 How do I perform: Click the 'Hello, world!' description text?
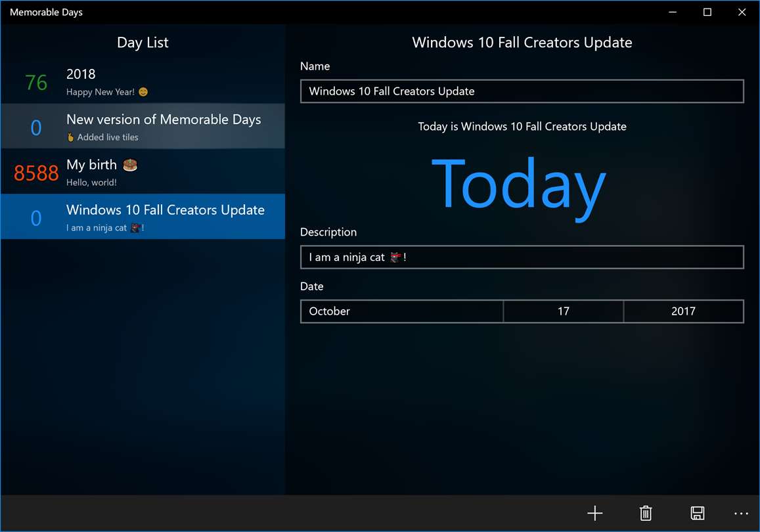91,182
